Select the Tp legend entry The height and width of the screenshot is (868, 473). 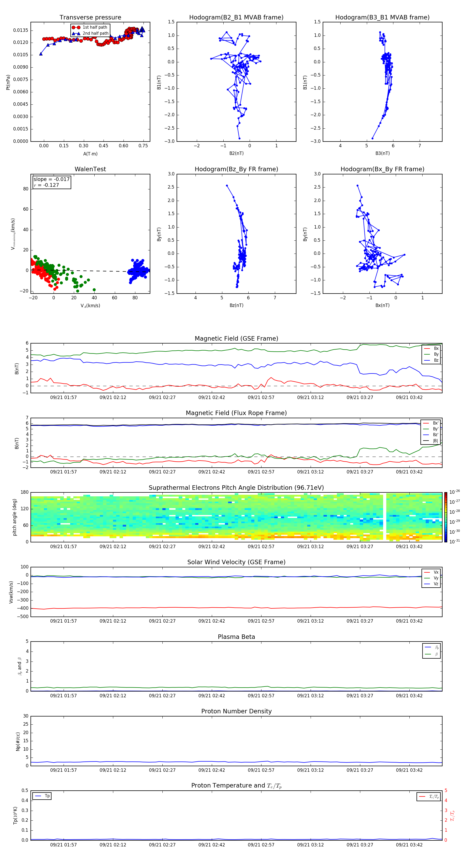pos(42,796)
